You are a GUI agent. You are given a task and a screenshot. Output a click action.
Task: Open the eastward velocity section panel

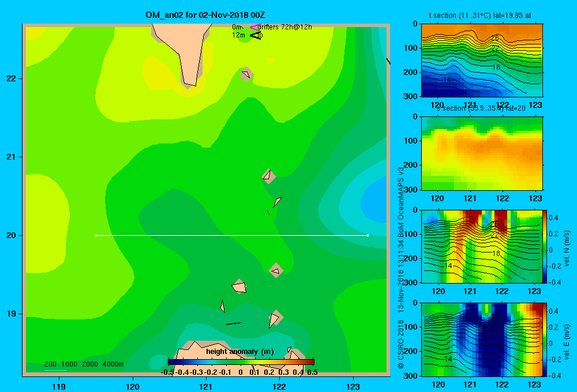[x=482, y=340]
